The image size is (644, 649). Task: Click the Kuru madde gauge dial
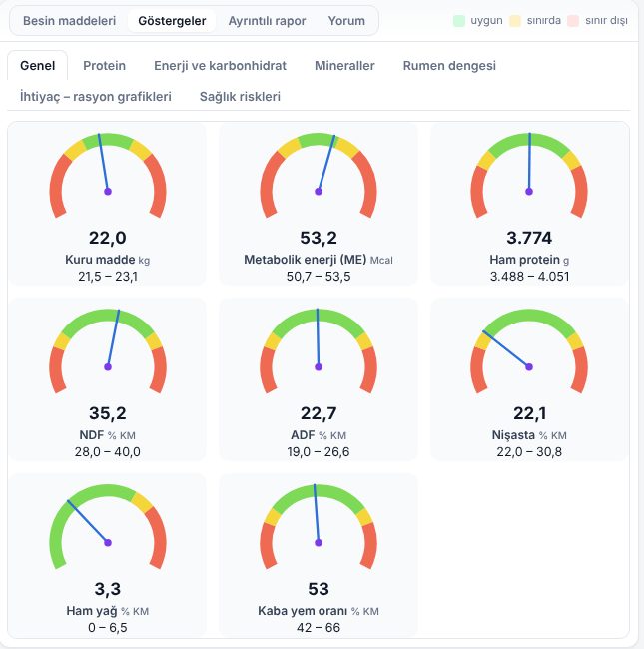pos(108,175)
